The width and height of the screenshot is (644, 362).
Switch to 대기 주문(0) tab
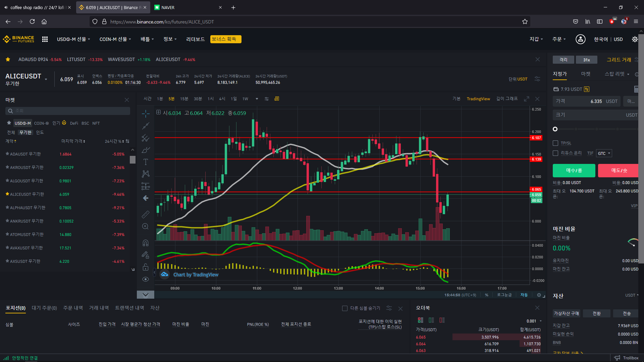44,308
